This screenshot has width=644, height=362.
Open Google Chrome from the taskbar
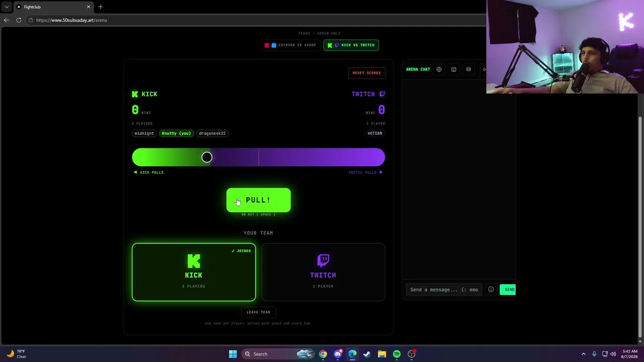tap(323, 354)
